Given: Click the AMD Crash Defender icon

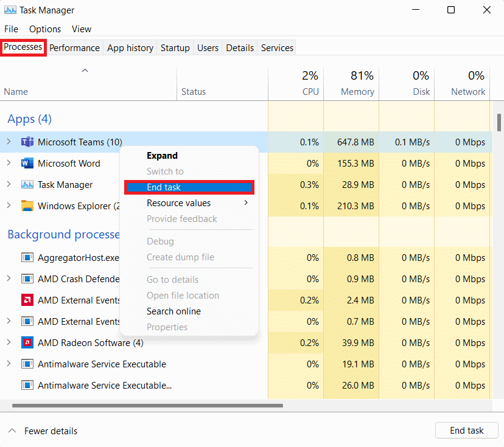Looking at the screenshot, I should [27, 279].
